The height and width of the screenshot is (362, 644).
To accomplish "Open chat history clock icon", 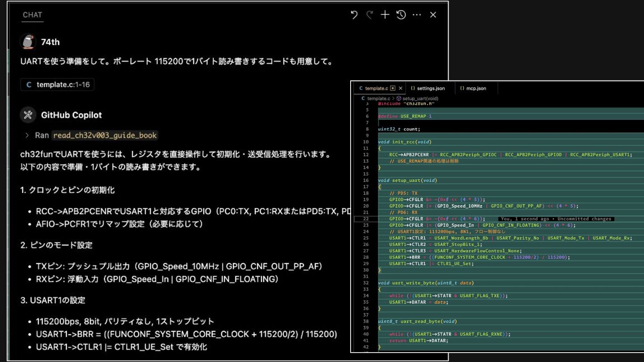I will tap(401, 15).
